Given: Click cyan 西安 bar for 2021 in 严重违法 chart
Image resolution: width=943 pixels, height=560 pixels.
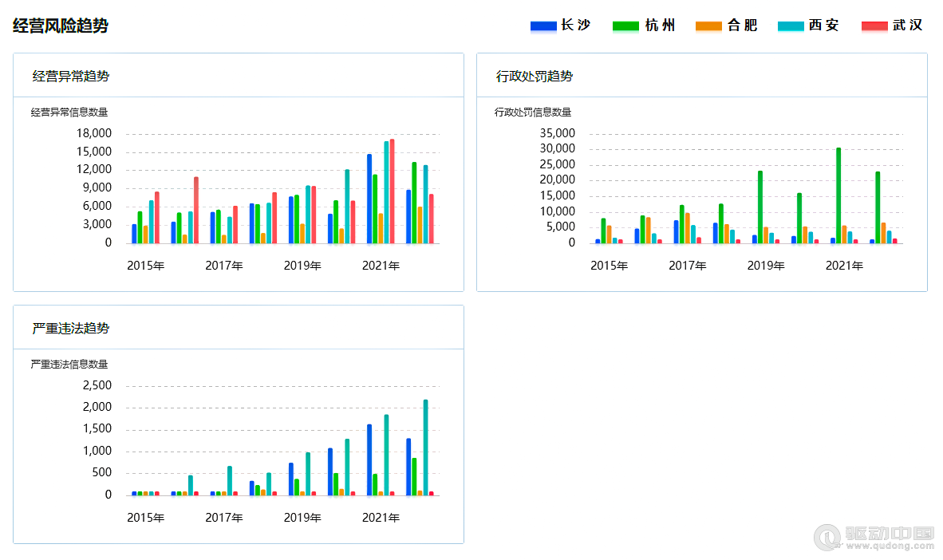Looking at the screenshot, I should pos(386,455).
